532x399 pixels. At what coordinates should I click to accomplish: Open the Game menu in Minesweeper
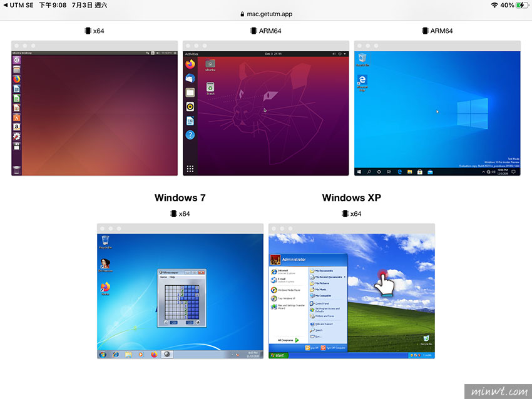pyautogui.click(x=163, y=277)
